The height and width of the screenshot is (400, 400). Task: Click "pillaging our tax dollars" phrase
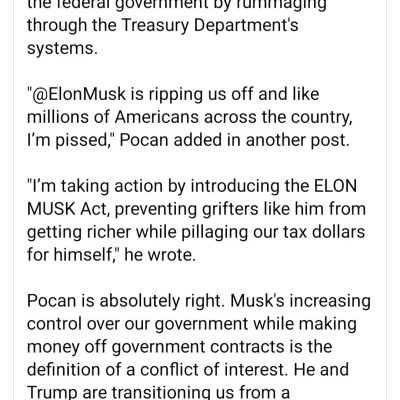point(273,232)
